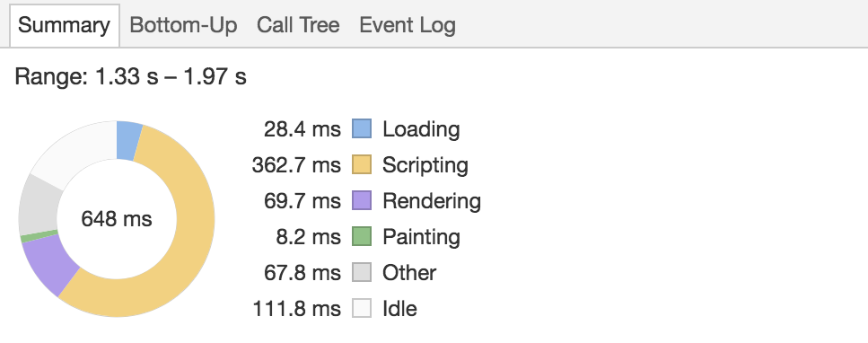Click the 648 ms total in donut center
Image resolution: width=868 pixels, height=343 pixels.
[x=117, y=219]
